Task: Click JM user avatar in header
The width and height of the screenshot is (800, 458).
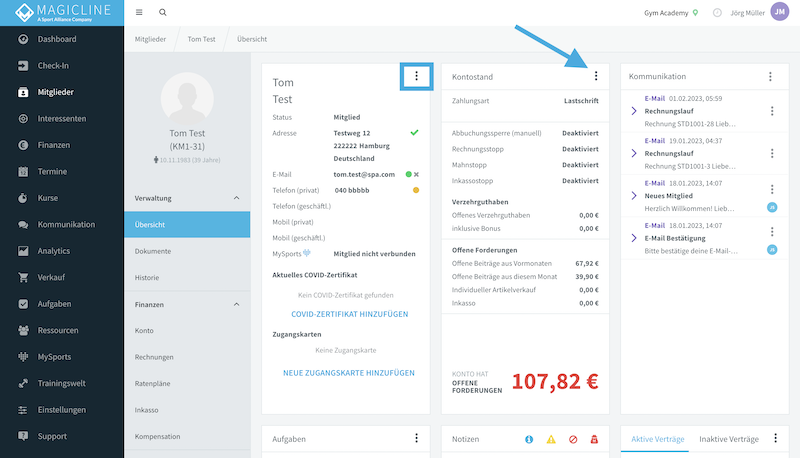Action: click(x=779, y=13)
